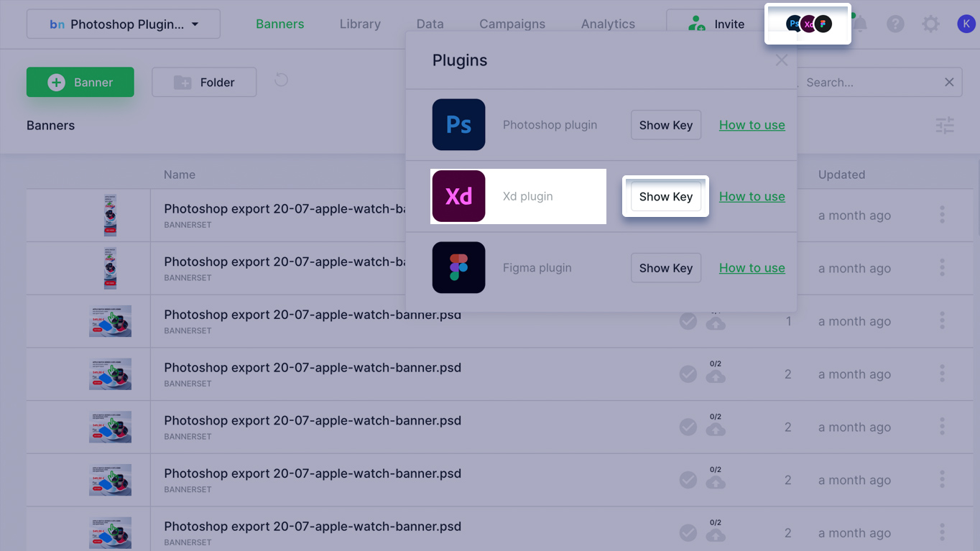This screenshot has height=551, width=980.
Task: Click the Photoshop Ps logo
Action: 458,124
